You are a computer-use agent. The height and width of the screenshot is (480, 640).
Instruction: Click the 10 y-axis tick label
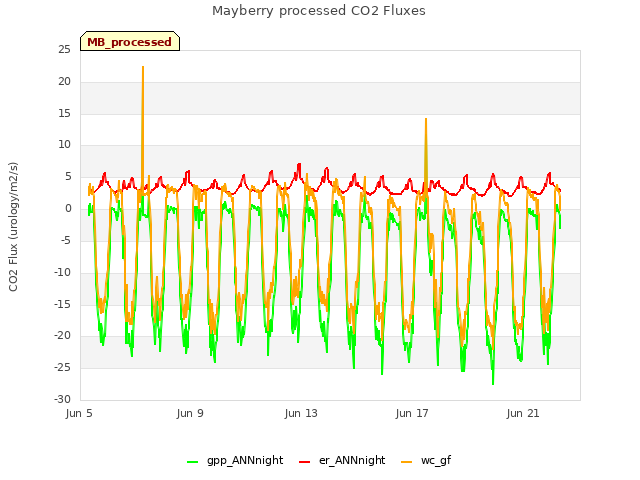64,145
